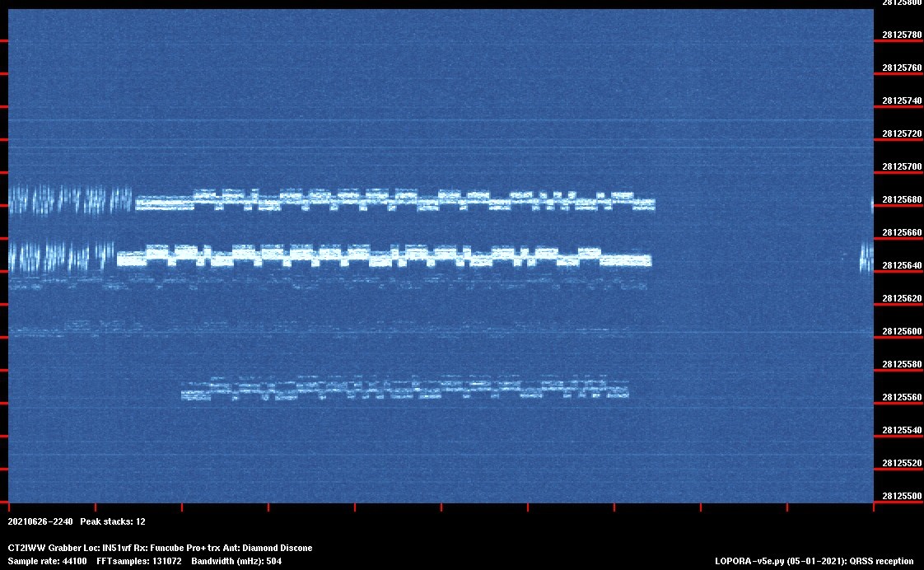Select the FFTsamples: 131072 text
This screenshot has height=570, width=924.
(x=139, y=561)
